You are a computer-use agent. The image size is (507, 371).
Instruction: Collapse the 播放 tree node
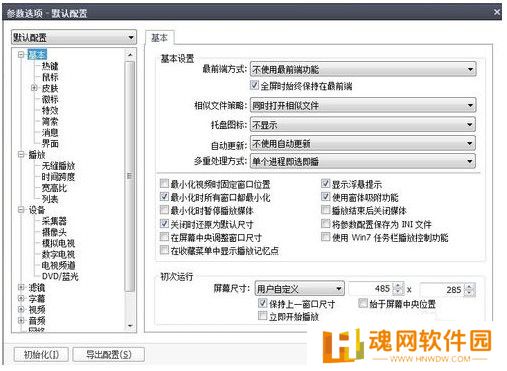[21, 154]
